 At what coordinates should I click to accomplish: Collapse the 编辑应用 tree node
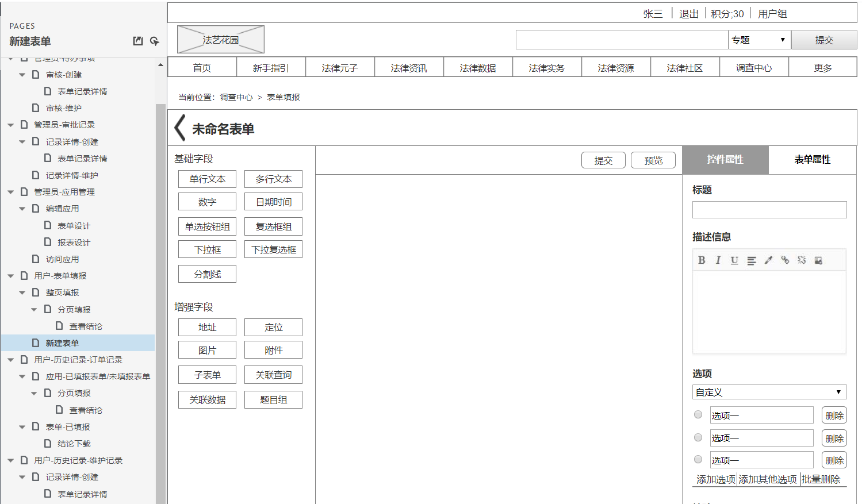click(x=22, y=209)
